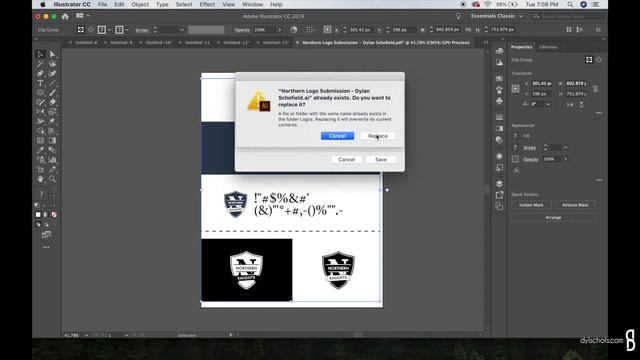Switch to the Untitled-10 document tab
640x360 pixels.
[x=158, y=42]
